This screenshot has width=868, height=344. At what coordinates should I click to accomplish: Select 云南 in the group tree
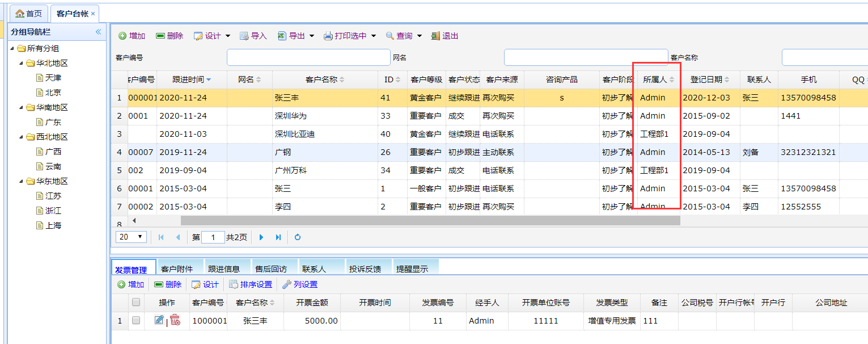coord(53,166)
